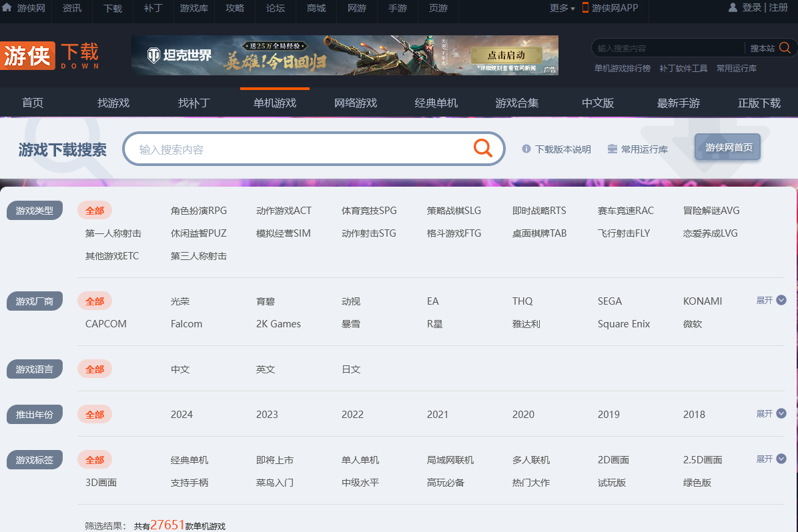Viewport: 798px width, 532px height.
Task: Open the 单机游戏排行榜 link
Action: click(x=622, y=68)
